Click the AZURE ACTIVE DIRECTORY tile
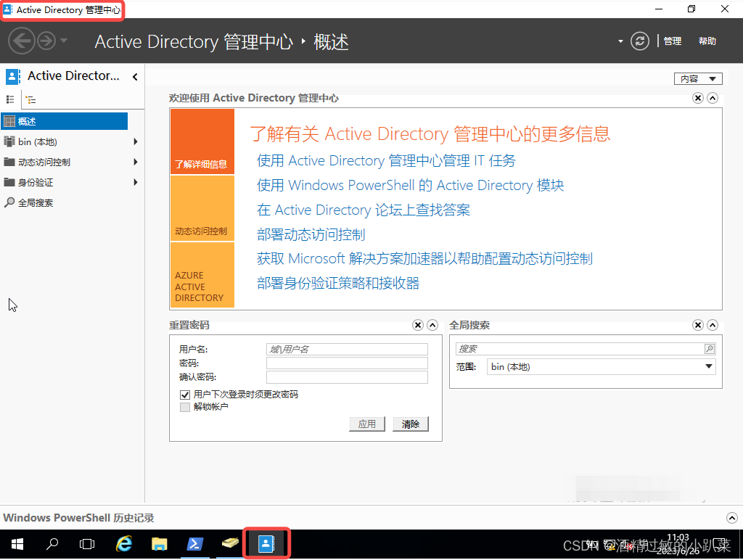 pyautogui.click(x=202, y=275)
